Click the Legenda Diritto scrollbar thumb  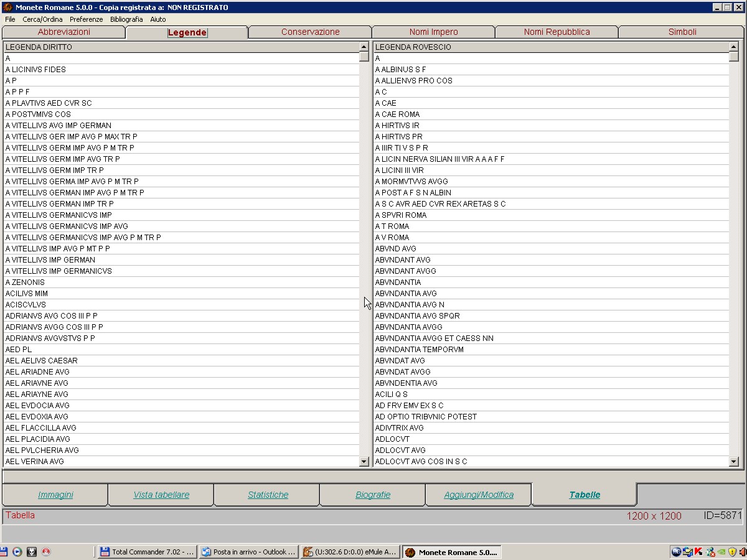364,57
